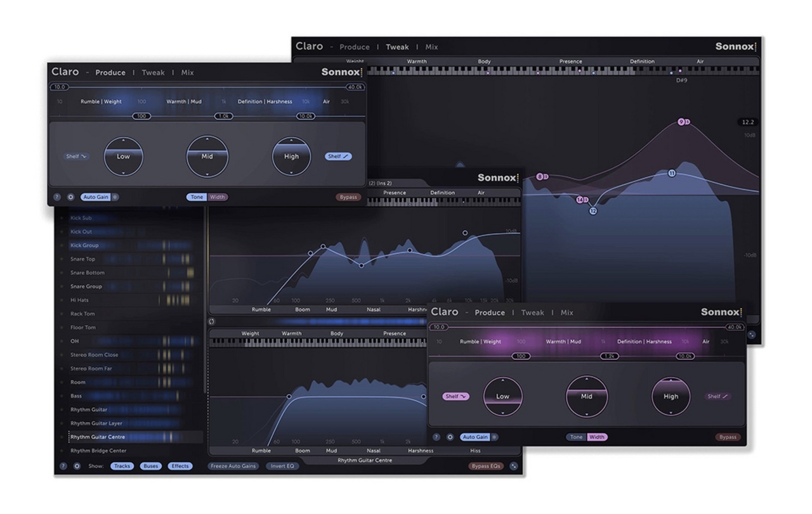
Task: Click the 10.0 range handle in purple window
Action: pyautogui.click(x=439, y=327)
